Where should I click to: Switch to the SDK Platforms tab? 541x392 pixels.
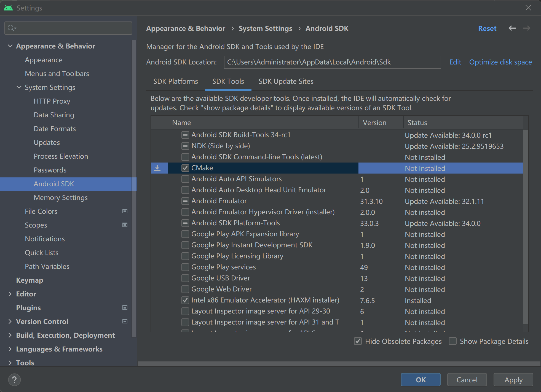tap(175, 82)
